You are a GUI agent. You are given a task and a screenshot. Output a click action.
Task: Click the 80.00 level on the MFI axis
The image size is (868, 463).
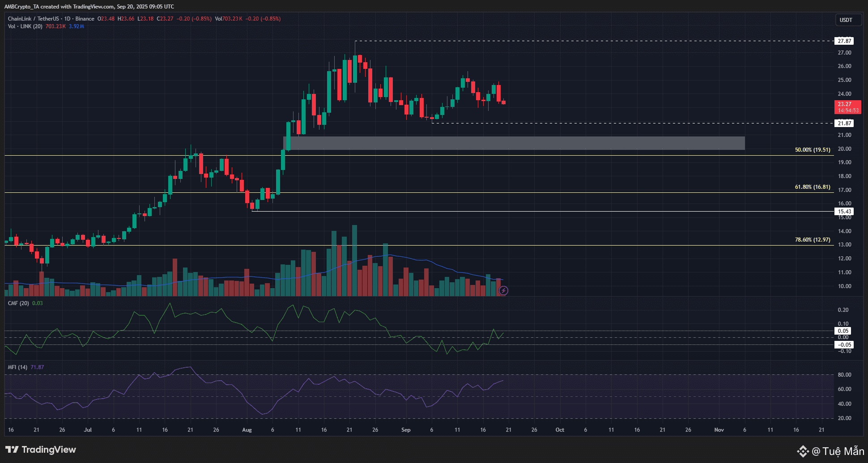point(845,375)
